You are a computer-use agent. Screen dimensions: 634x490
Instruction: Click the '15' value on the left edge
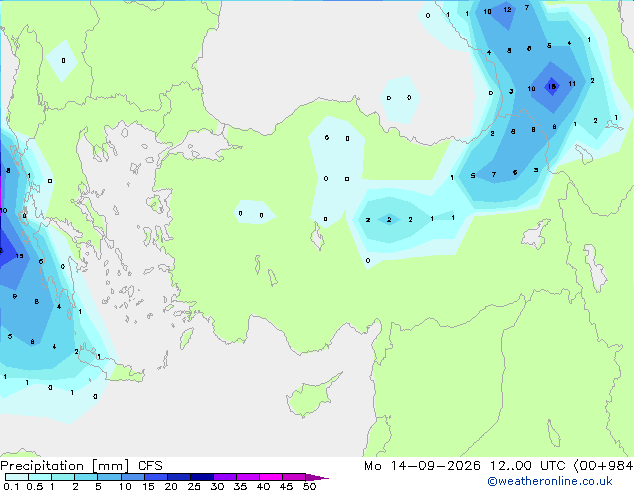19,256
